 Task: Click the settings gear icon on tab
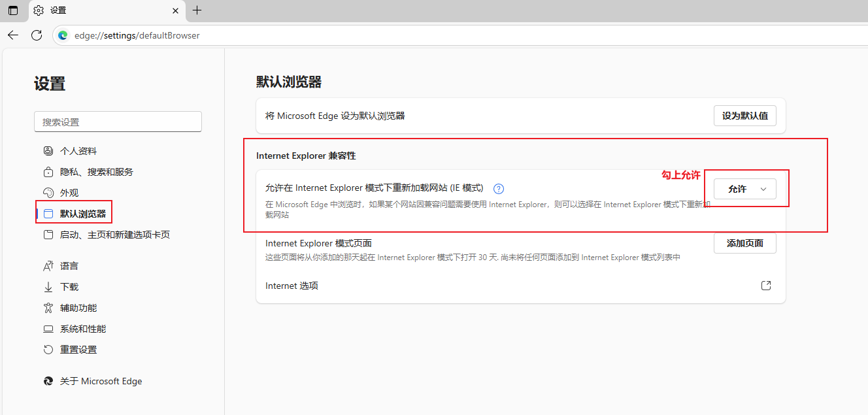click(x=39, y=10)
